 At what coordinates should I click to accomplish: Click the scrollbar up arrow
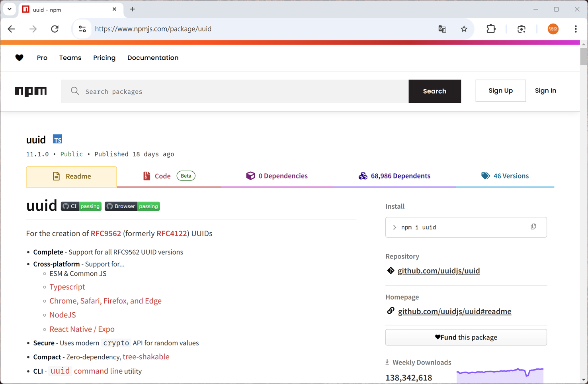point(584,44)
